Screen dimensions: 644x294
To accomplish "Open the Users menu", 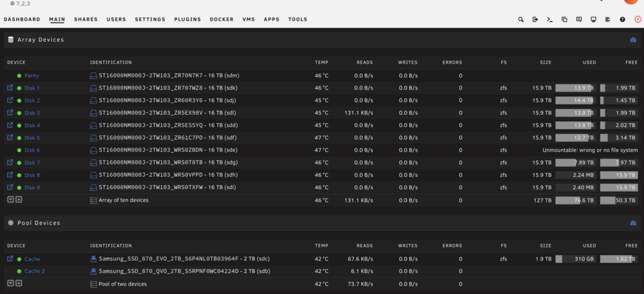I will click(116, 19).
